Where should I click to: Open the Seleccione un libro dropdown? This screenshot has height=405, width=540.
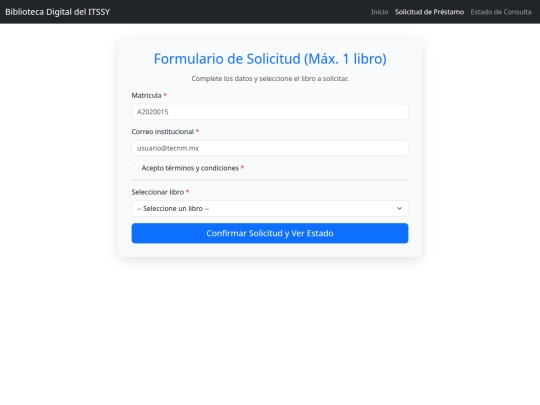pos(270,208)
